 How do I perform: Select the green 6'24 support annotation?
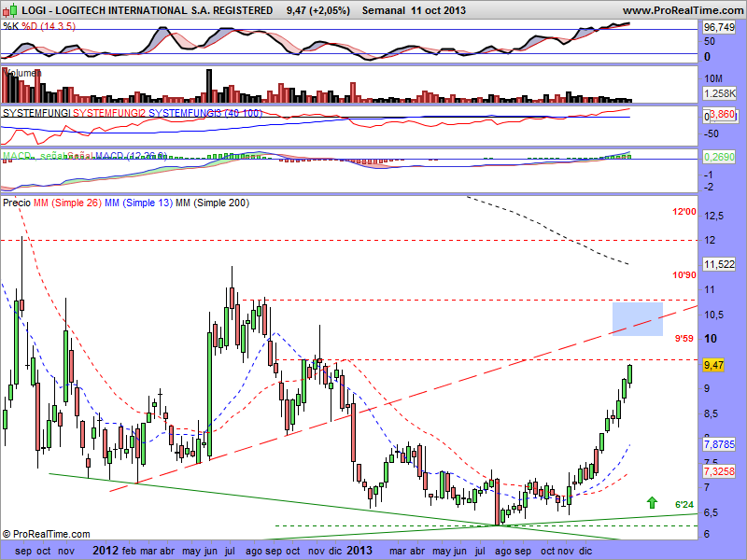point(684,505)
